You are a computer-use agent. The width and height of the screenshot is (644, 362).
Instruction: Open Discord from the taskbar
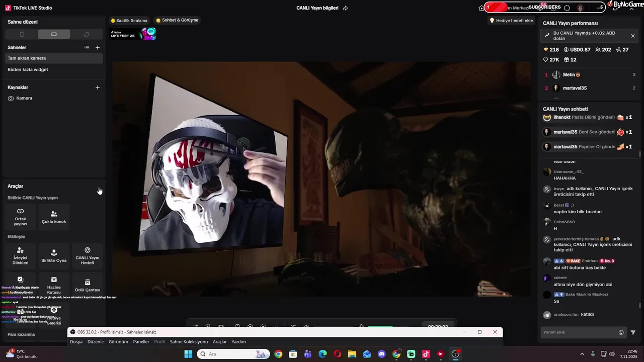[381, 354]
